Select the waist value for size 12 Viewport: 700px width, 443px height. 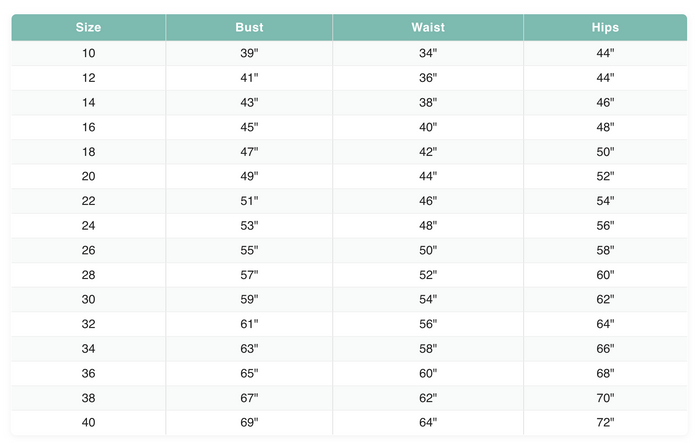pos(428,78)
